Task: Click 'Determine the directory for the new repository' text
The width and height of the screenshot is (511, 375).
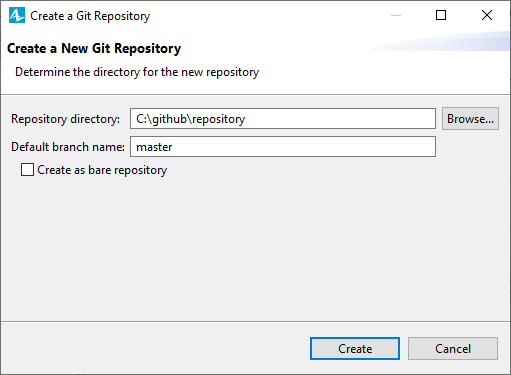Action: point(137,72)
